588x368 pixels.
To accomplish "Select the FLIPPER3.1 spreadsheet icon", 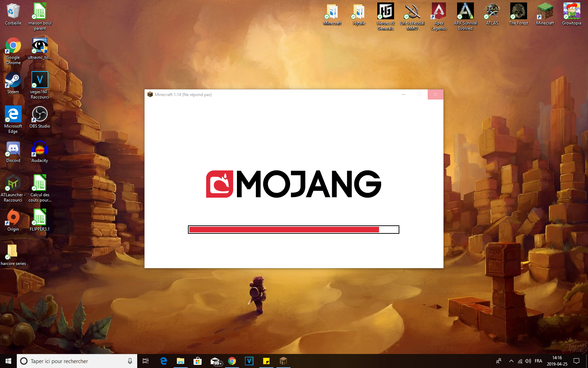I will click(x=40, y=220).
